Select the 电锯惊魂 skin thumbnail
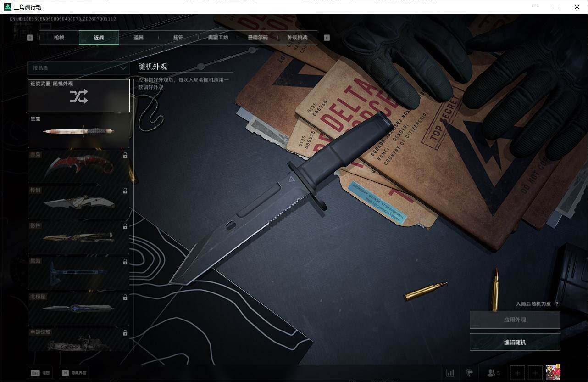This screenshot has height=382, width=588. pos(78,339)
